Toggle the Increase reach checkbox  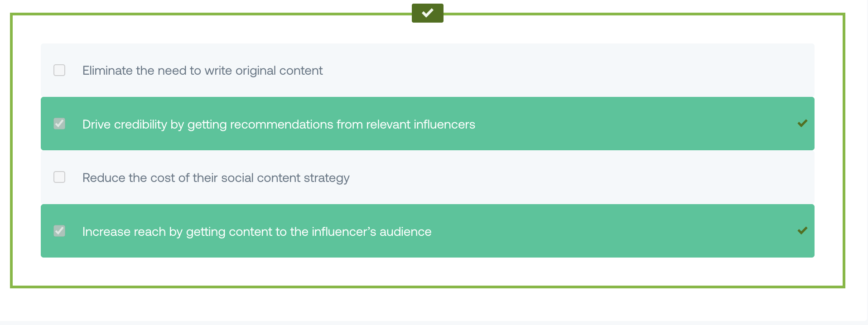coord(59,231)
